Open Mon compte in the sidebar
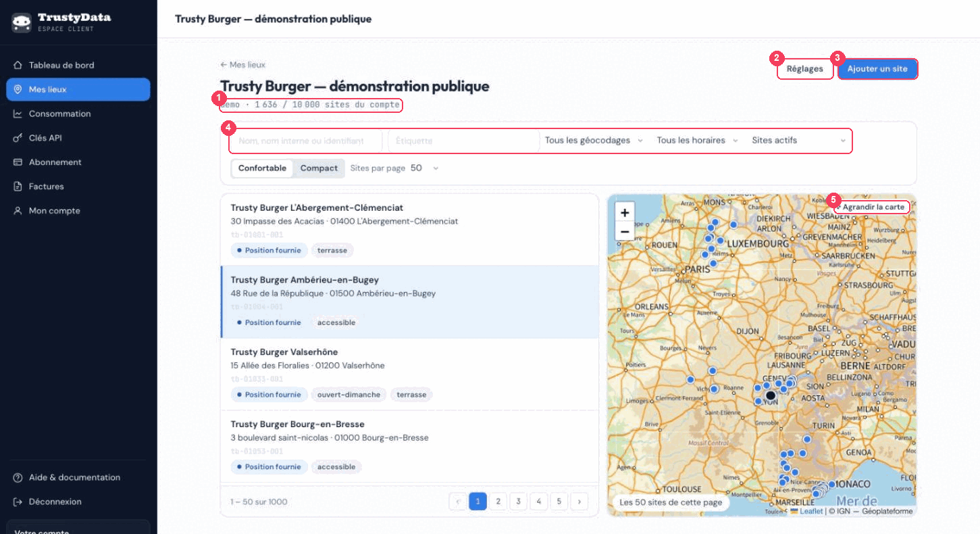 click(x=78, y=211)
